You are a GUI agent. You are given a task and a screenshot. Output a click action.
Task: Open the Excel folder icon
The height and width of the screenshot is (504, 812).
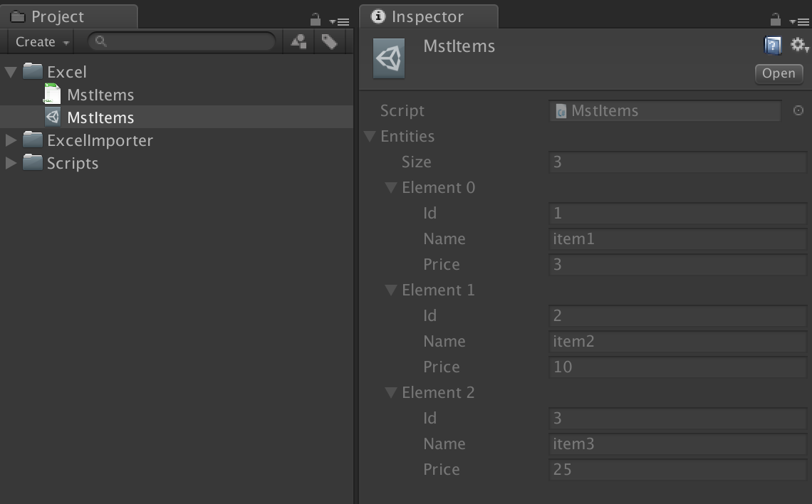(x=31, y=71)
